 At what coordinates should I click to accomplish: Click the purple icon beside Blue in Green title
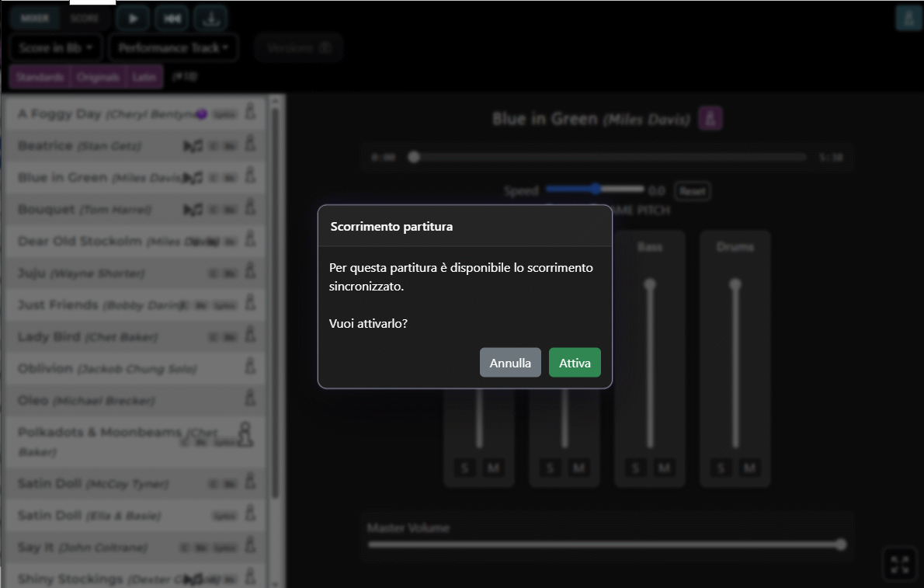point(710,119)
